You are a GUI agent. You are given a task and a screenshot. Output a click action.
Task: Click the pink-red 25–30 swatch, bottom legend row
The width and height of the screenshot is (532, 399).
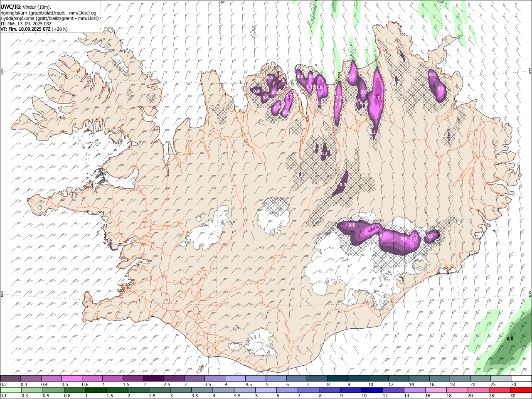click(x=500, y=390)
